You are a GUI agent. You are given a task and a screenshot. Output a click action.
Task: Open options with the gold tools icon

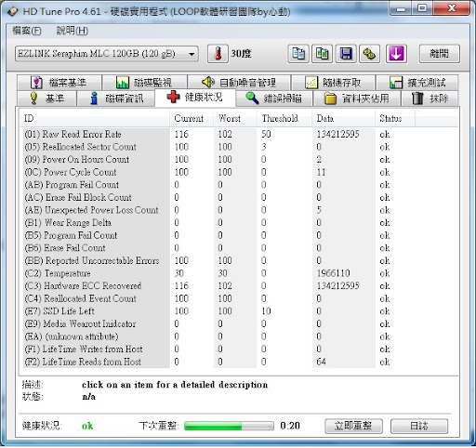click(369, 54)
